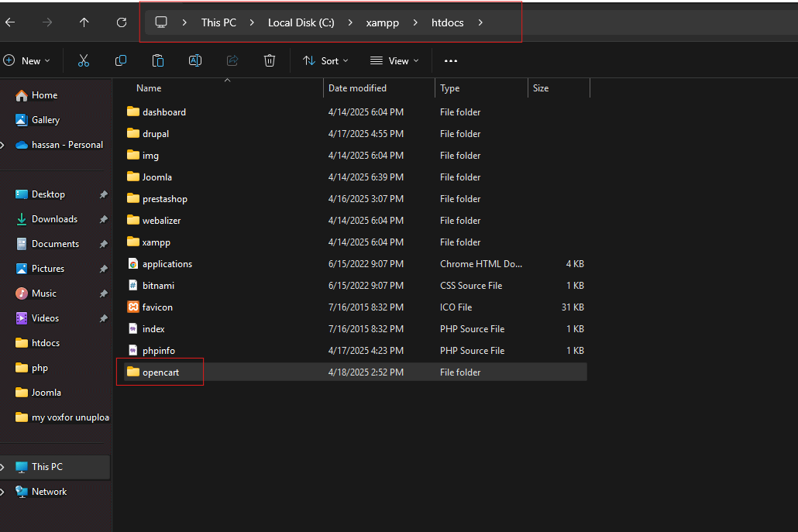Expand the chevron after htdocs in path
The image size is (798, 532).
480,22
